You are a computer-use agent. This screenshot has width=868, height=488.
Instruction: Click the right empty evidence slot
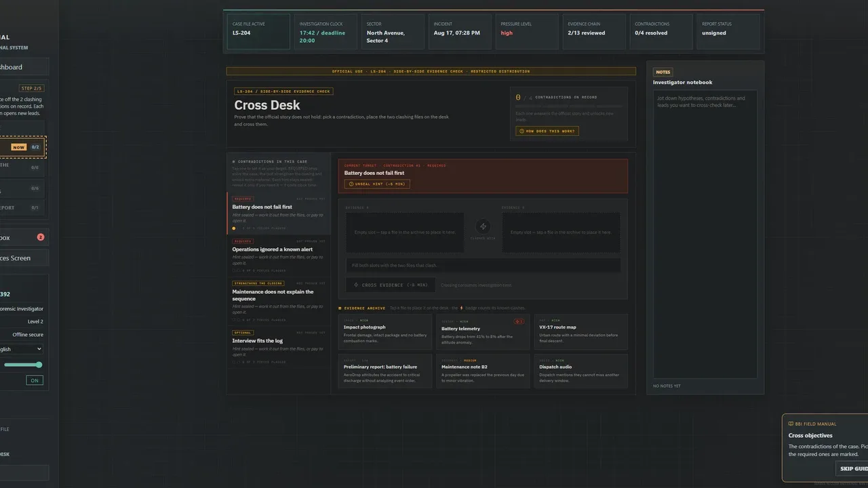[561, 232]
